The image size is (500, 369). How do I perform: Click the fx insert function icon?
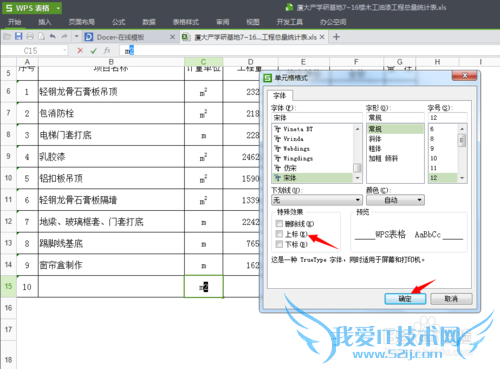tap(107, 51)
